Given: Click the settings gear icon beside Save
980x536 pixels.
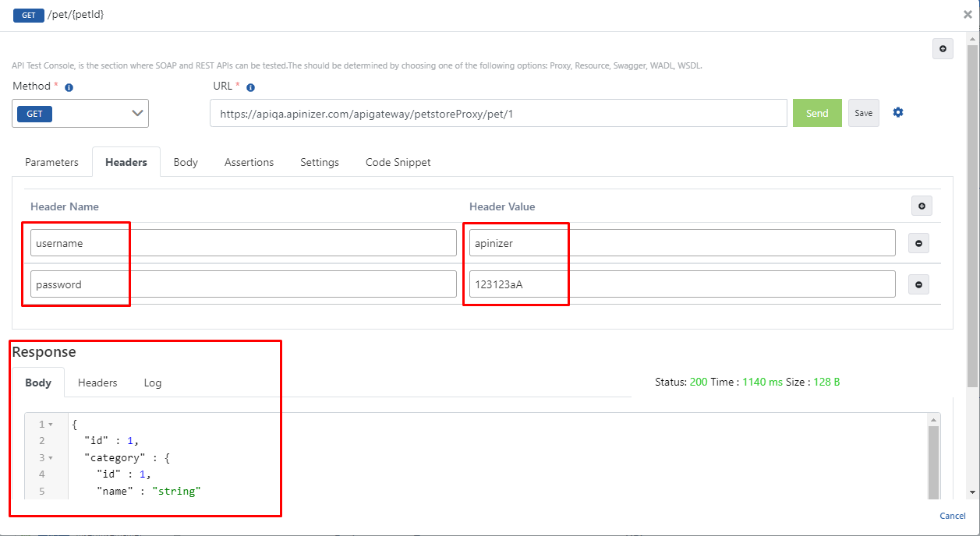Looking at the screenshot, I should click(x=897, y=113).
